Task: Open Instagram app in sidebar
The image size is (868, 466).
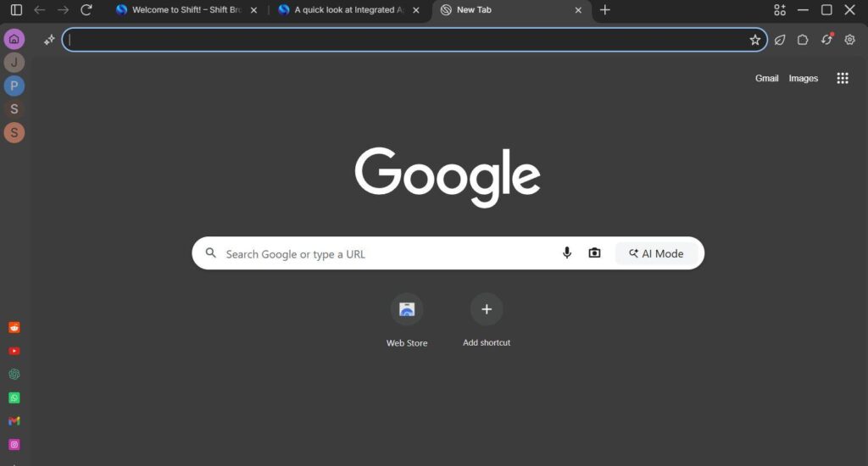Action: click(x=14, y=445)
